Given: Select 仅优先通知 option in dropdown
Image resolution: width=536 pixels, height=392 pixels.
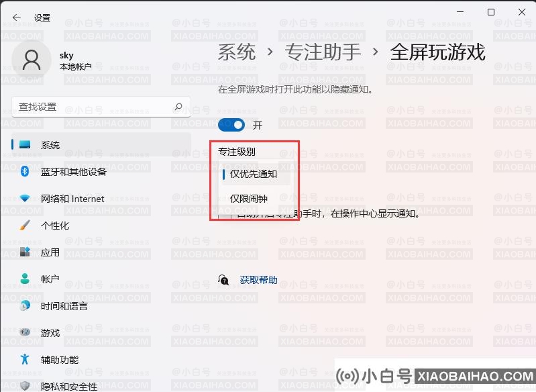Looking at the screenshot, I should [x=254, y=174].
